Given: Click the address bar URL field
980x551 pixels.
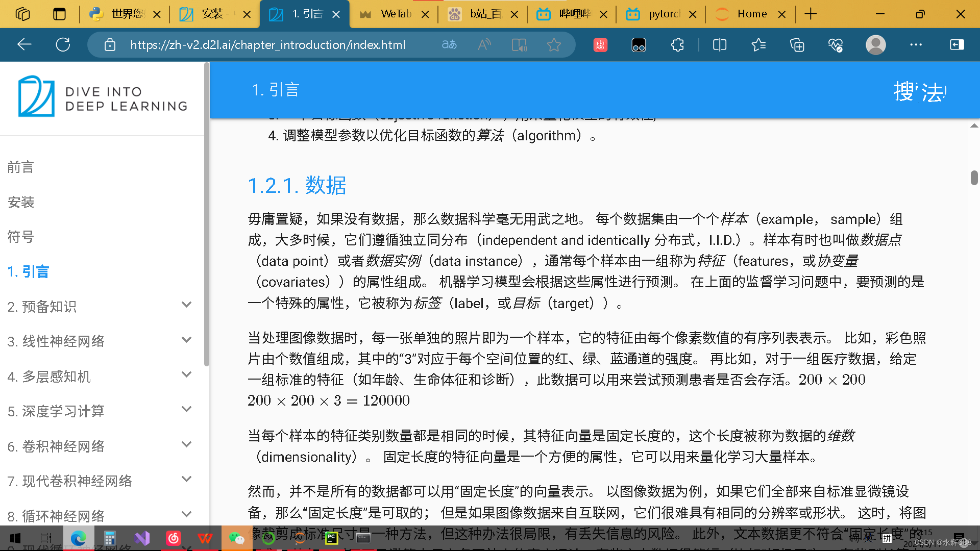Looking at the screenshot, I should click(x=267, y=45).
